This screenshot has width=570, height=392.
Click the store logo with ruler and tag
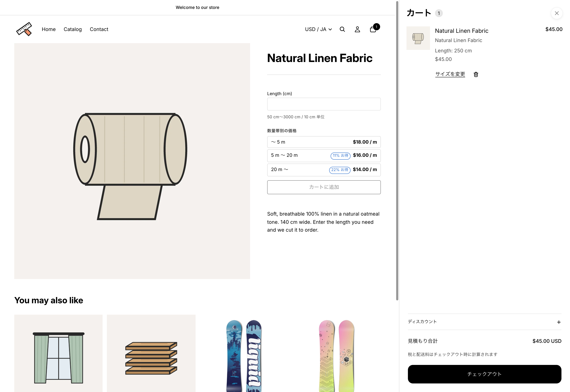pyautogui.click(x=24, y=29)
